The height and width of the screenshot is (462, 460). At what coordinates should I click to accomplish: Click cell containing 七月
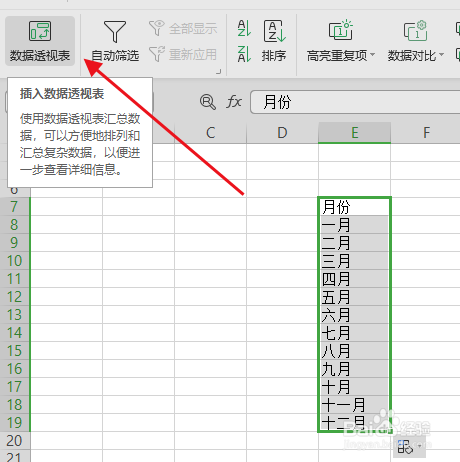[354, 333]
